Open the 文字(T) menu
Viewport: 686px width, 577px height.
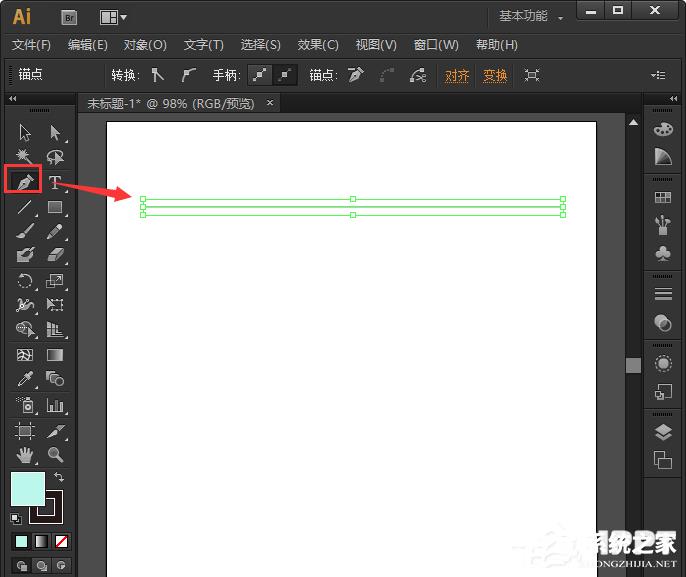click(203, 45)
